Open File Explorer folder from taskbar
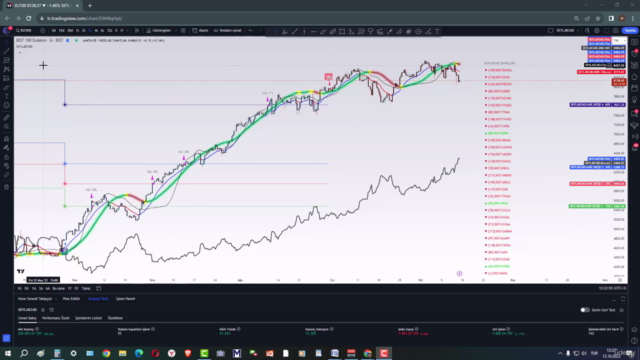This screenshot has height=360, width=640. click(x=122, y=353)
